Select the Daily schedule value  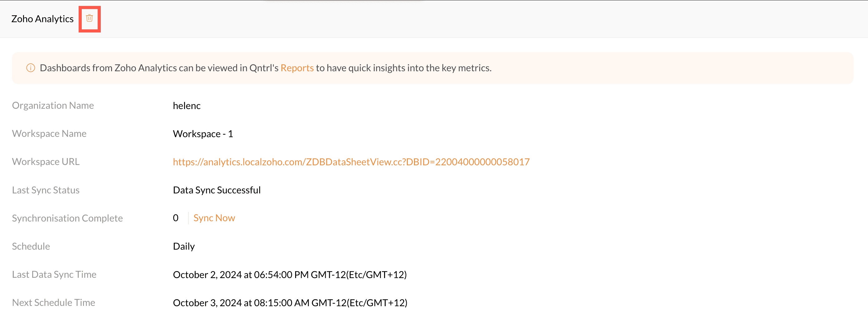pos(184,246)
